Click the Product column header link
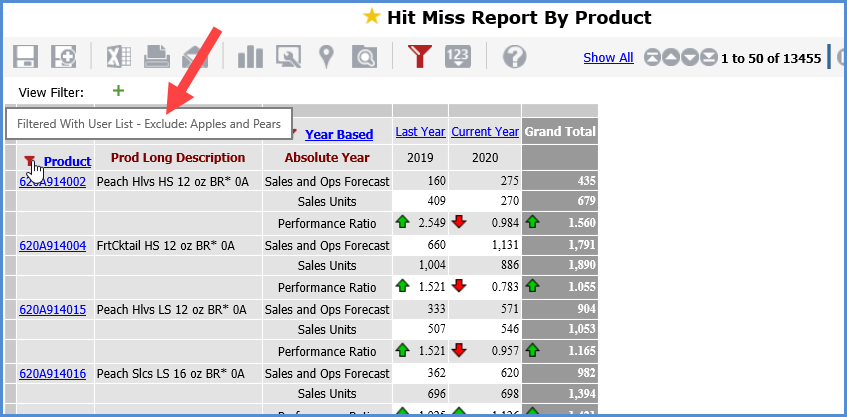The width and height of the screenshot is (847, 417). tap(67, 161)
